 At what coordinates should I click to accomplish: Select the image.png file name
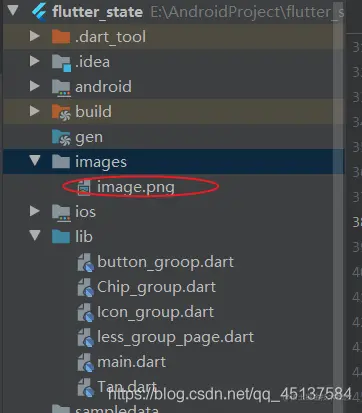(136, 187)
